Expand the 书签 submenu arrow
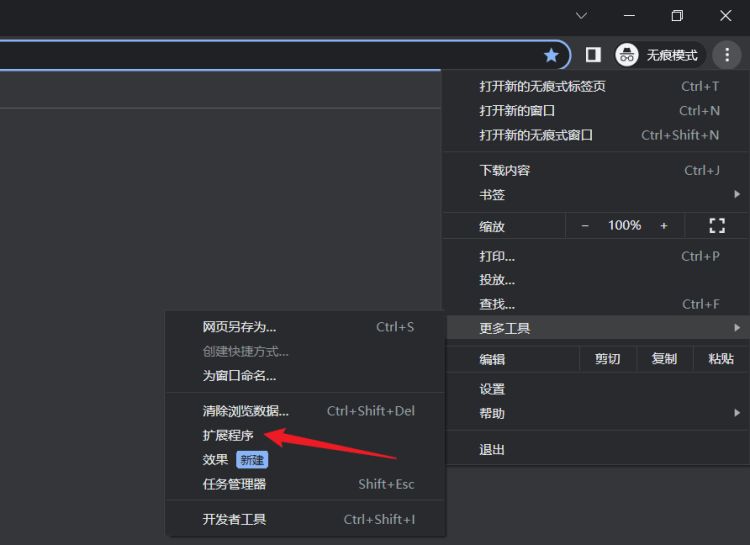Image resolution: width=750 pixels, height=545 pixels. 737,194
